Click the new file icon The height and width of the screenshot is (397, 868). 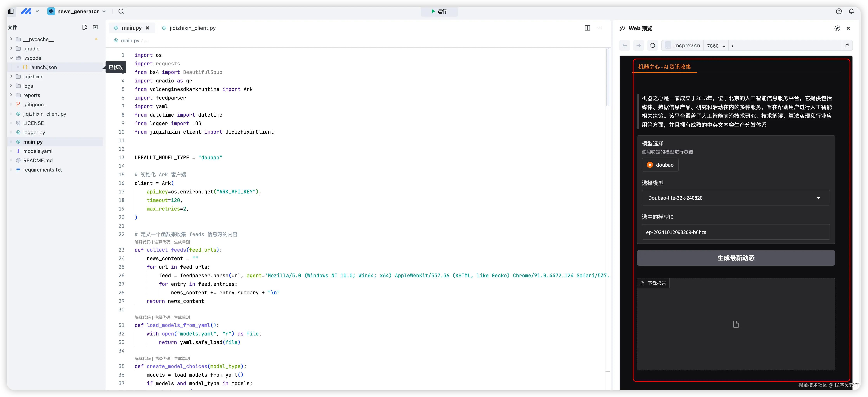click(x=85, y=27)
